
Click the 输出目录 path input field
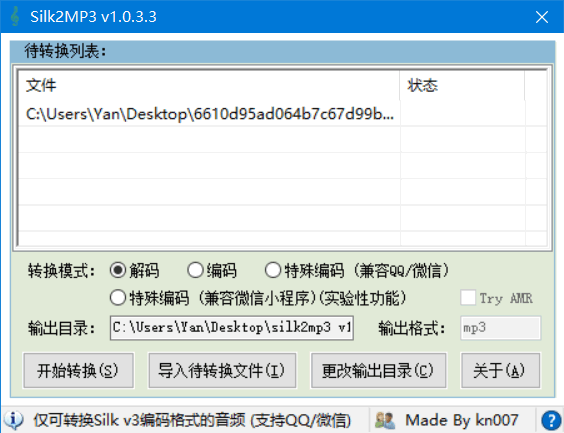point(232,328)
